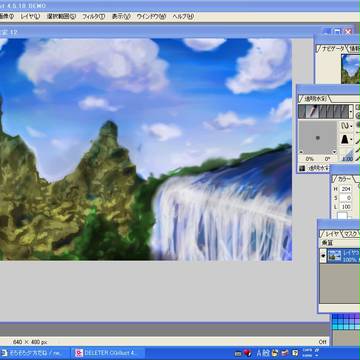Maximize the document window

(x=338, y=32)
